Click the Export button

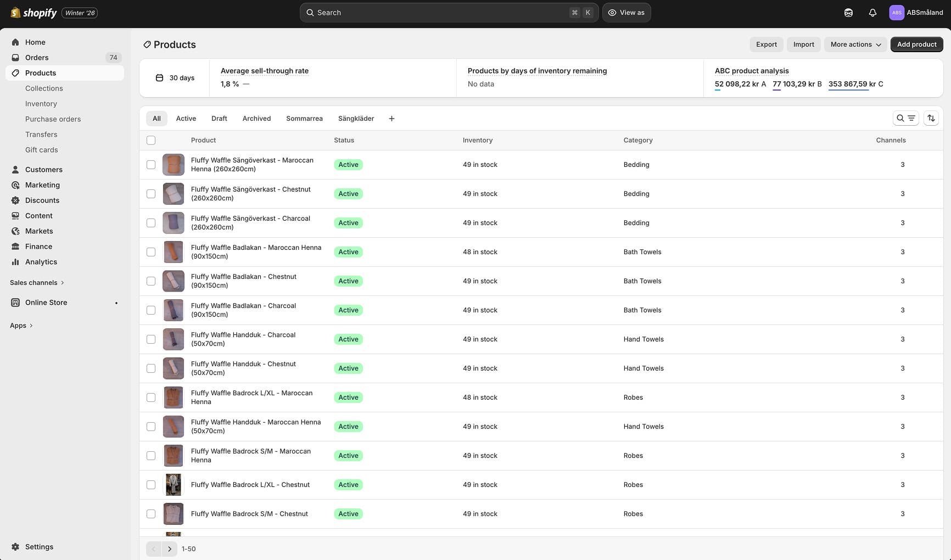point(766,44)
